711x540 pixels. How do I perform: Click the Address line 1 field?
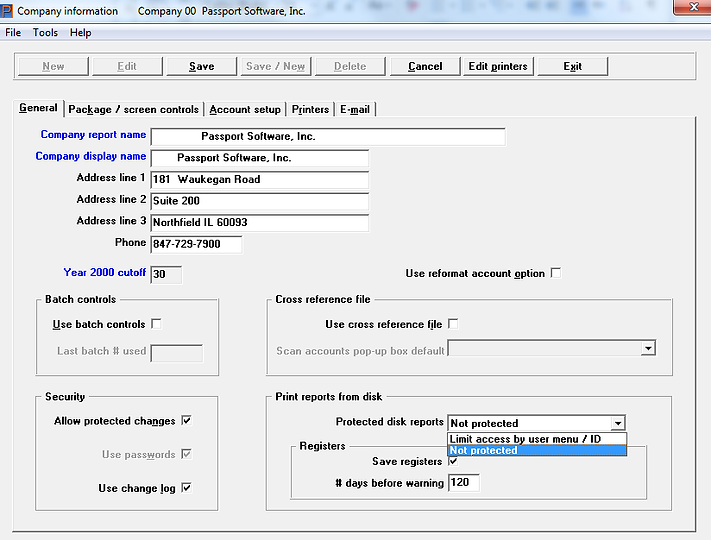tap(259, 180)
